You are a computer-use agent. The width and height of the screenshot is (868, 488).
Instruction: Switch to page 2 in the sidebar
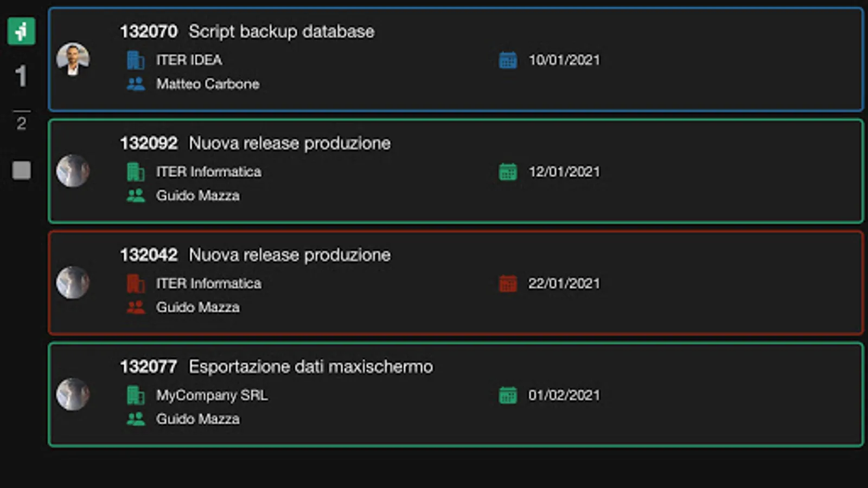tap(21, 124)
